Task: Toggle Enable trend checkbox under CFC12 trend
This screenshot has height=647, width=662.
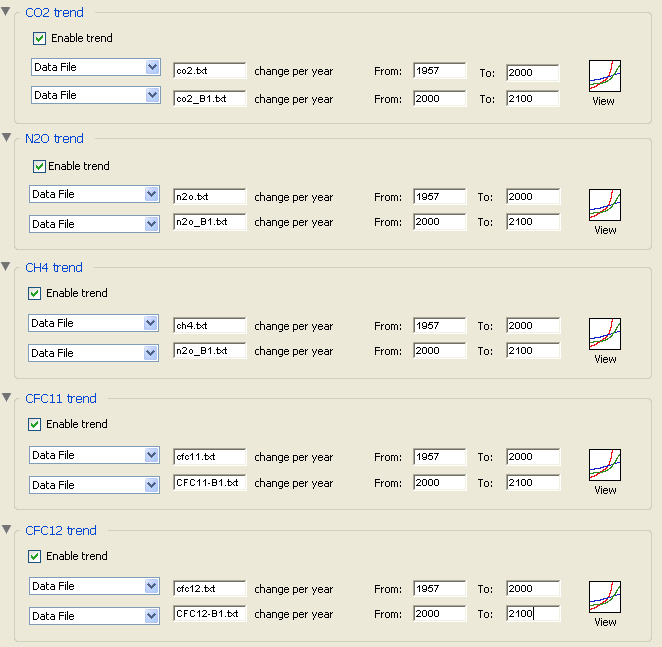Action: pos(35,557)
